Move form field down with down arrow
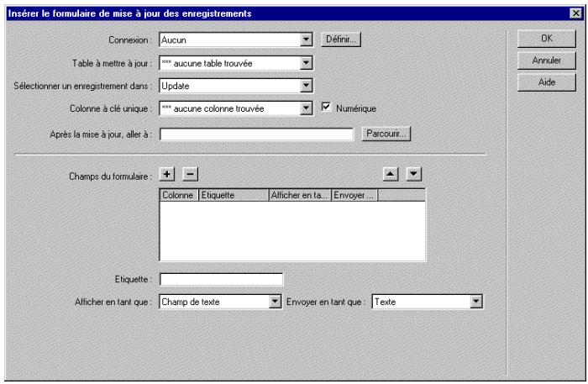Image resolution: width=588 pixels, height=384 pixels. (x=413, y=174)
